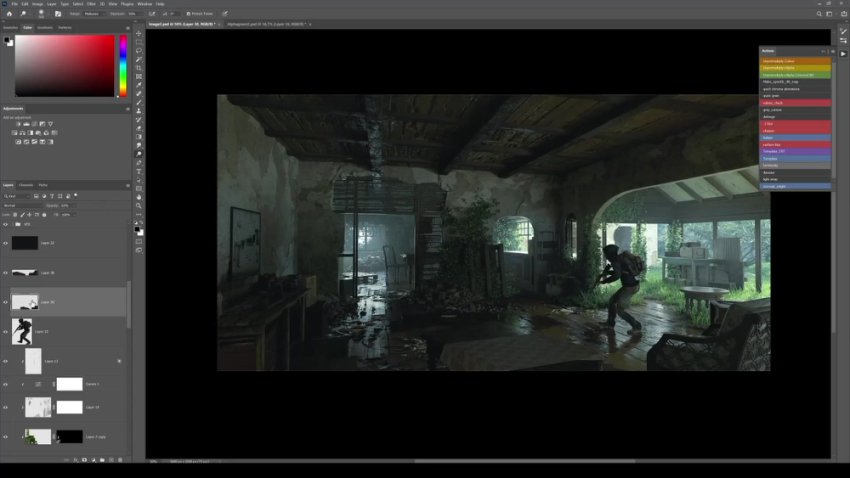The image size is (850, 478).
Task: Open the Filter menu
Action: pyautogui.click(x=91, y=4)
